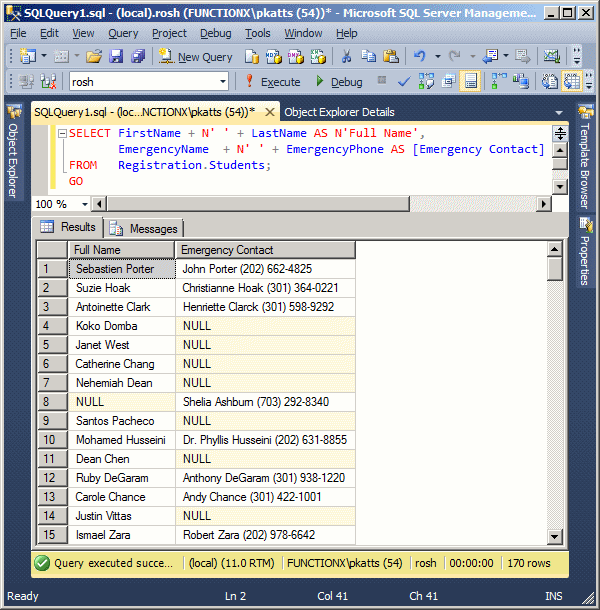600x610 pixels.
Task: Open New Project dropdown arrow
Action: 44,56
